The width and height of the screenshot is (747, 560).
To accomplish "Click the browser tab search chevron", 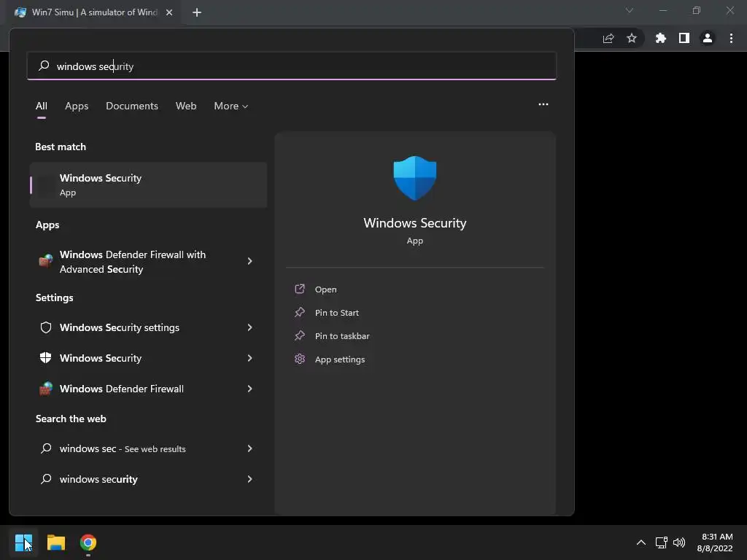I will click(630, 10).
